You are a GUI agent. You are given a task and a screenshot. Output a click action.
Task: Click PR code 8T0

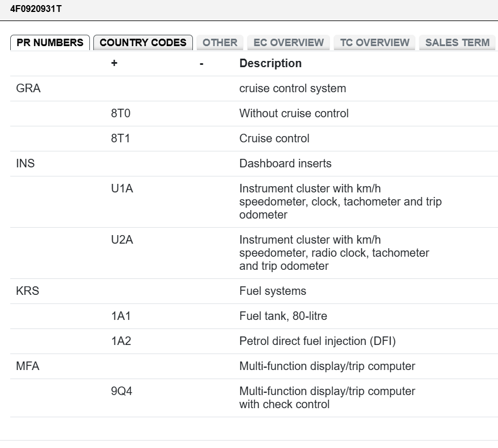pos(121,113)
